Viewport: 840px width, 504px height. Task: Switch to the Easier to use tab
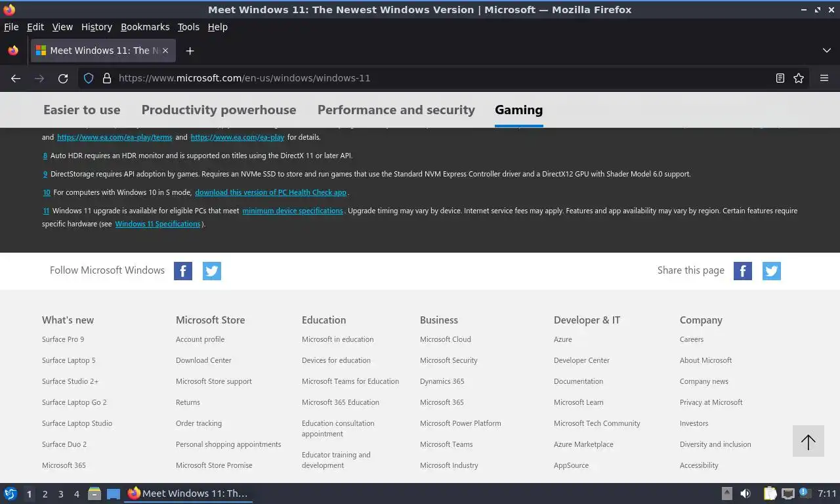pyautogui.click(x=82, y=110)
